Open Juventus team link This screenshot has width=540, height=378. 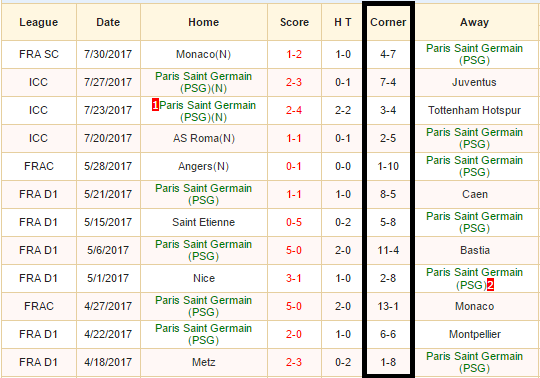click(x=474, y=82)
